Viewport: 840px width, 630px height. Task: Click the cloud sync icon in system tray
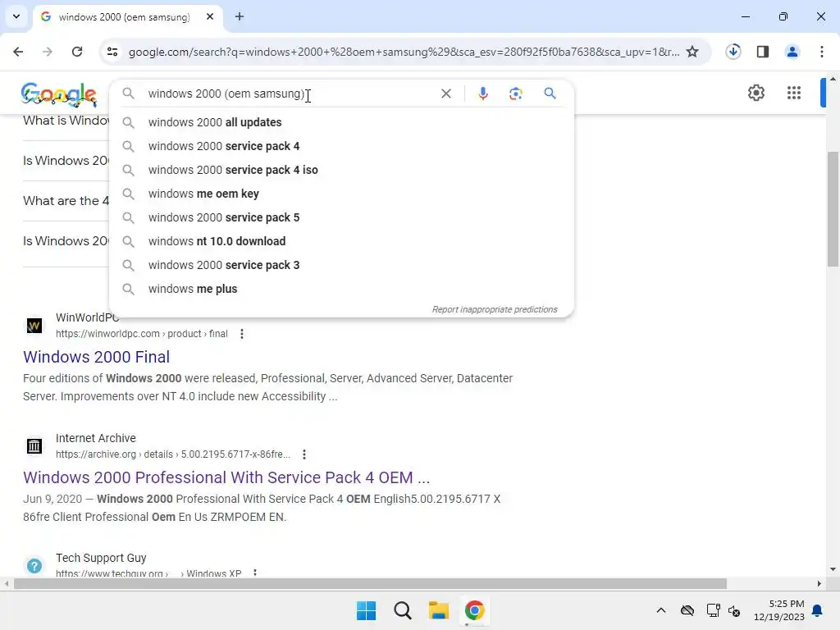[x=687, y=610]
